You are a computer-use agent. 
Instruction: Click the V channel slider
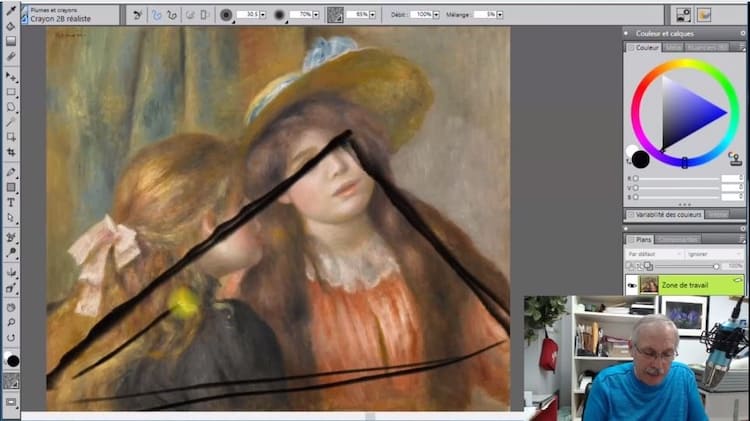[x=677, y=188]
